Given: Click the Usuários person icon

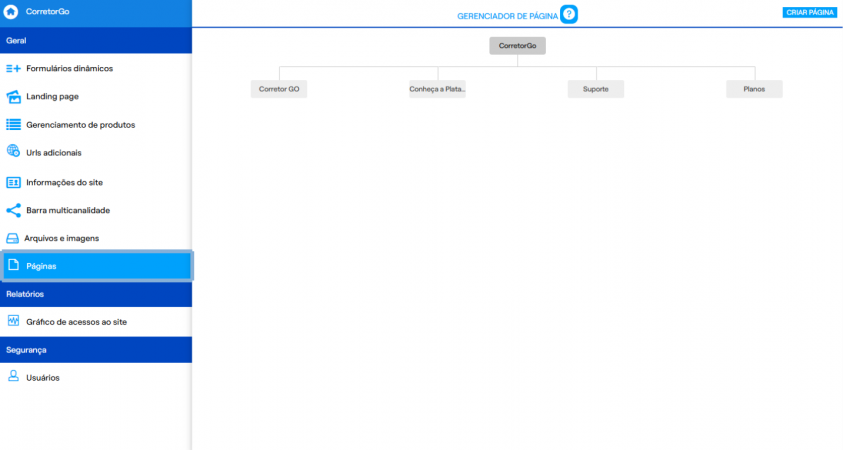Looking at the screenshot, I should tap(13, 376).
